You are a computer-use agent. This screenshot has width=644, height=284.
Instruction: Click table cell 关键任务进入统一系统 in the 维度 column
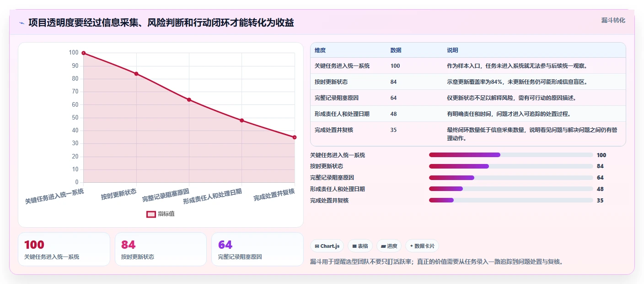click(342, 66)
